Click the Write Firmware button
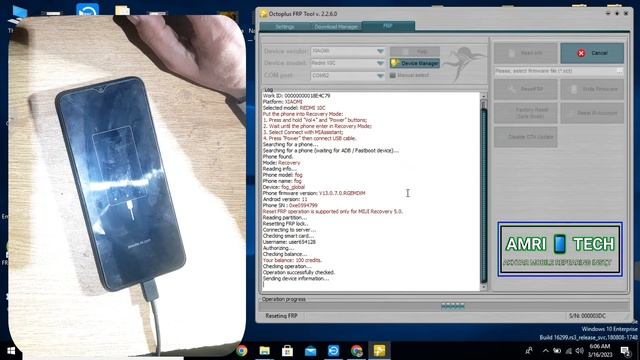The height and width of the screenshot is (360, 640). point(592,89)
